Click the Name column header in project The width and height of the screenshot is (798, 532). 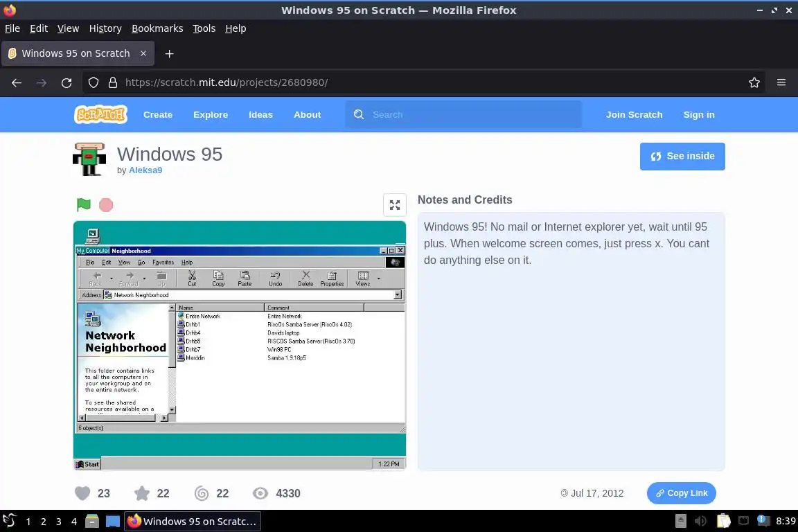click(x=220, y=308)
